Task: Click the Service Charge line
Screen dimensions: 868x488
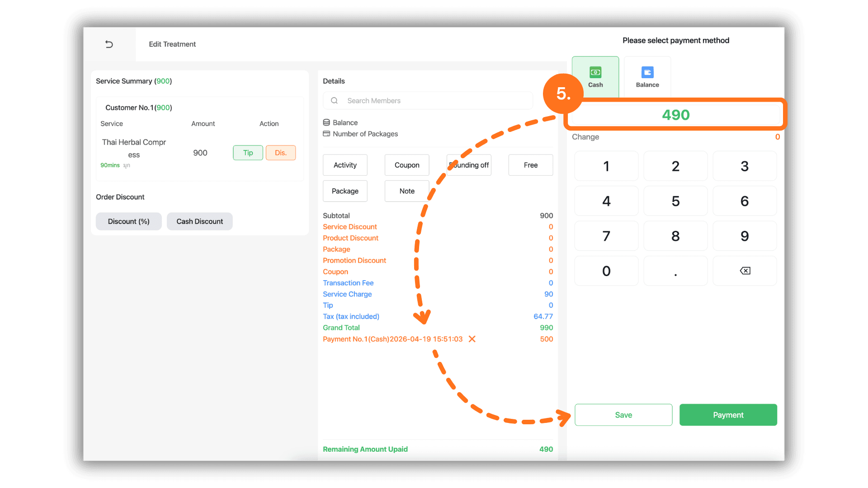Action: (x=438, y=294)
